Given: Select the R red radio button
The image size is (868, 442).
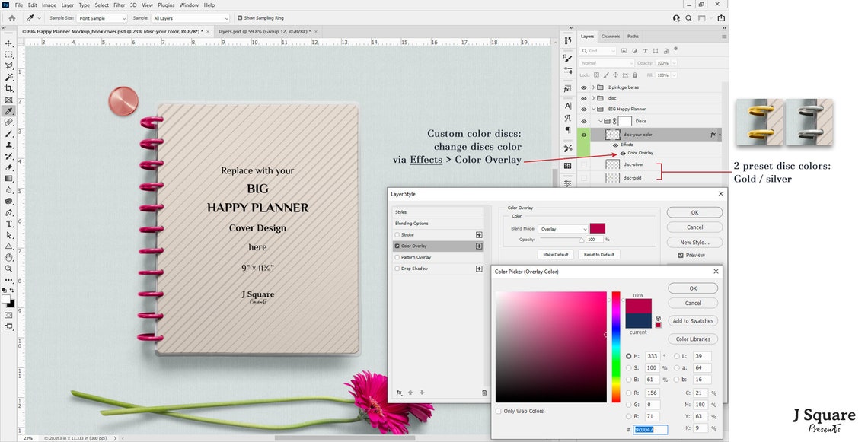Looking at the screenshot, I should click(x=628, y=393).
